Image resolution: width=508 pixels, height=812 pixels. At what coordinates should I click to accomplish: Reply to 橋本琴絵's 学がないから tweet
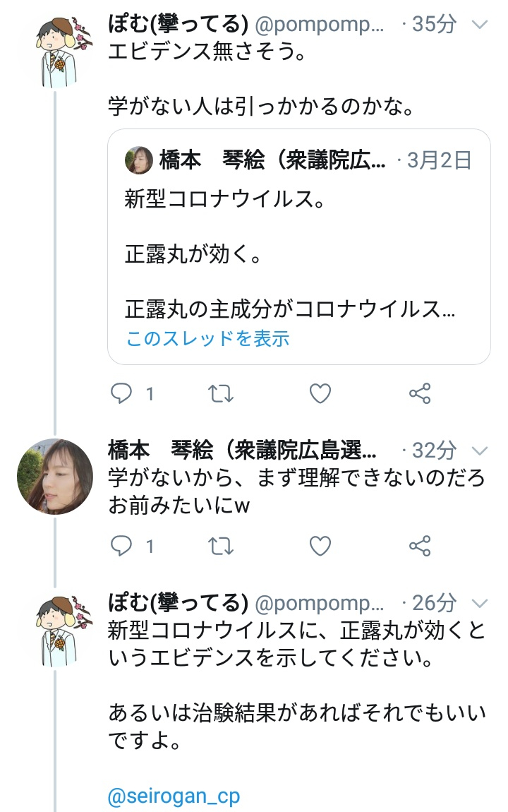tap(123, 546)
